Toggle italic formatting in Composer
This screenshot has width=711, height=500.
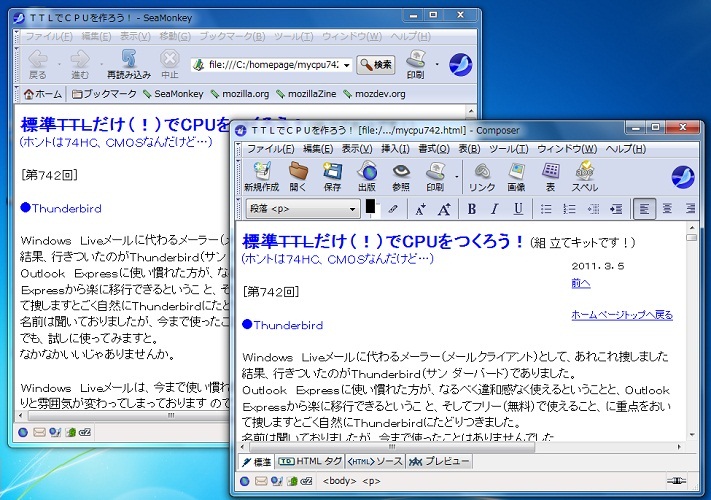(495, 209)
